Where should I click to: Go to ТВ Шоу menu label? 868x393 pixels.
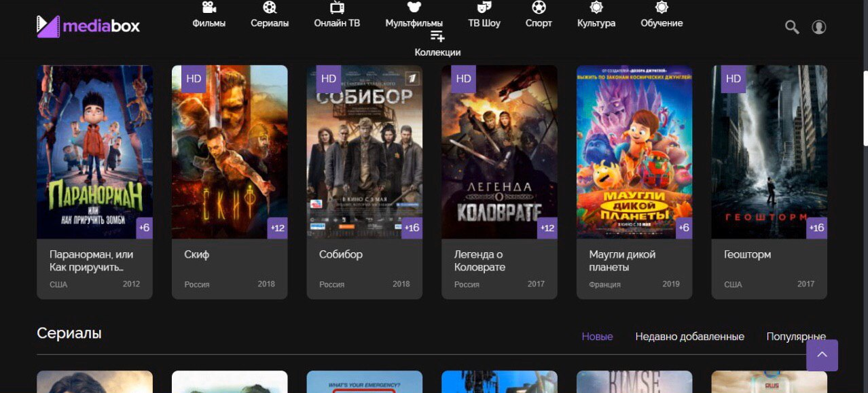(484, 23)
